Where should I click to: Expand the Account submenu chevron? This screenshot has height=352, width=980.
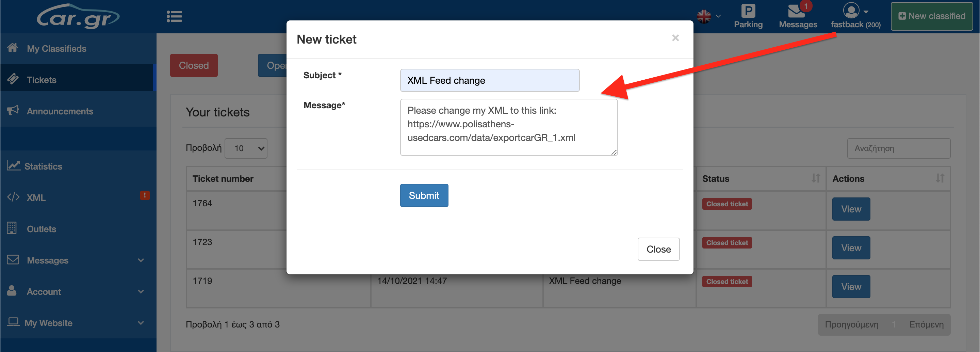[x=141, y=291]
